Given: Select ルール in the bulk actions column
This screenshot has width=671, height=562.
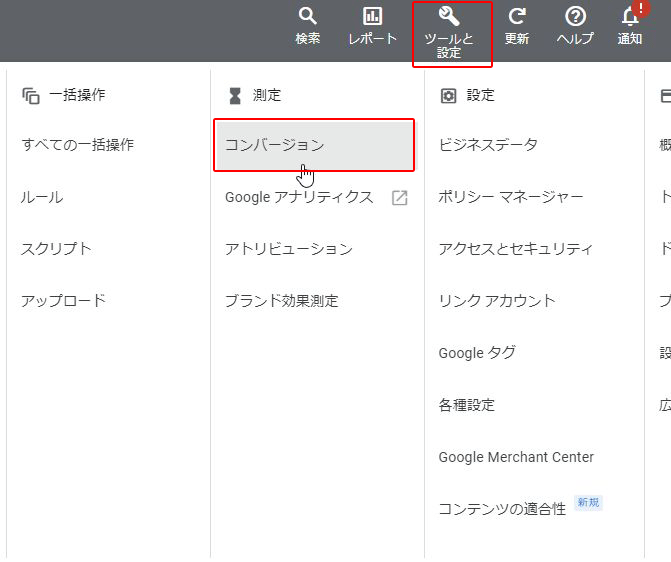Looking at the screenshot, I should [x=42, y=197].
